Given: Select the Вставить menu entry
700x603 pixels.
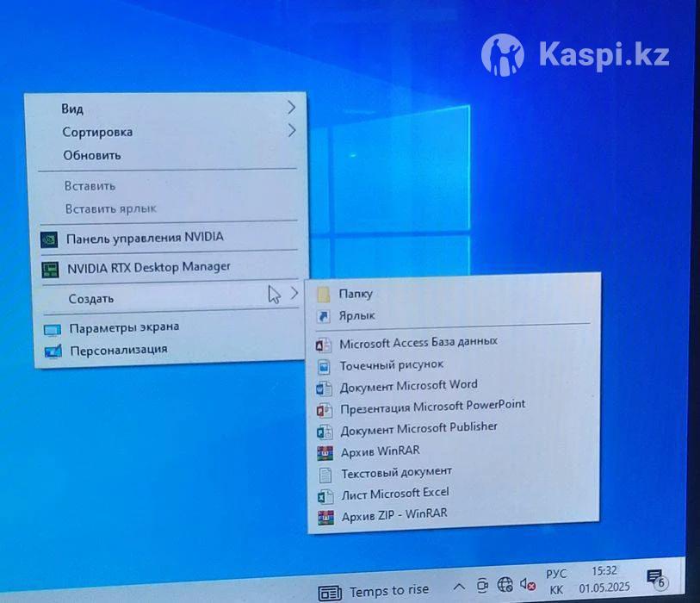Looking at the screenshot, I should click(167, 185).
